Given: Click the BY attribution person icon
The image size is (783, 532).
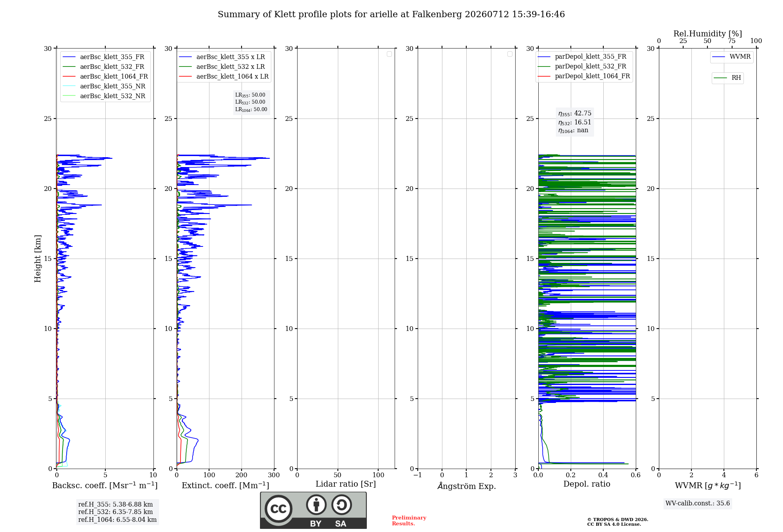Looking at the screenshot, I should [x=316, y=505].
